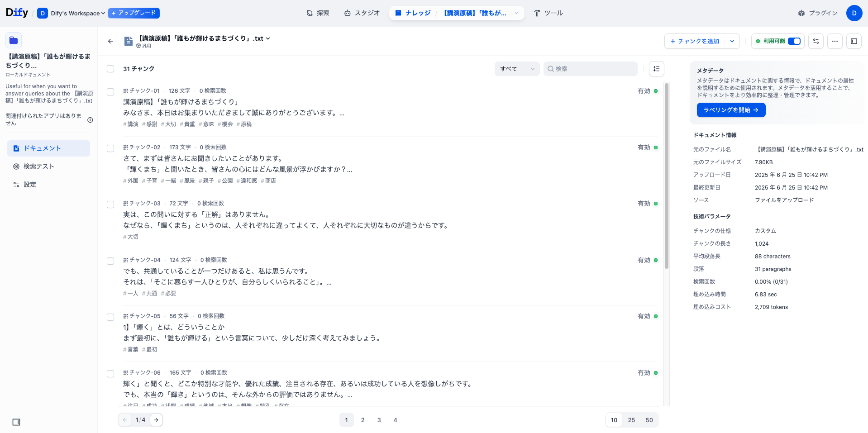868x433 pixels.
Task: Open the more options ellipsis menu
Action: tap(835, 41)
